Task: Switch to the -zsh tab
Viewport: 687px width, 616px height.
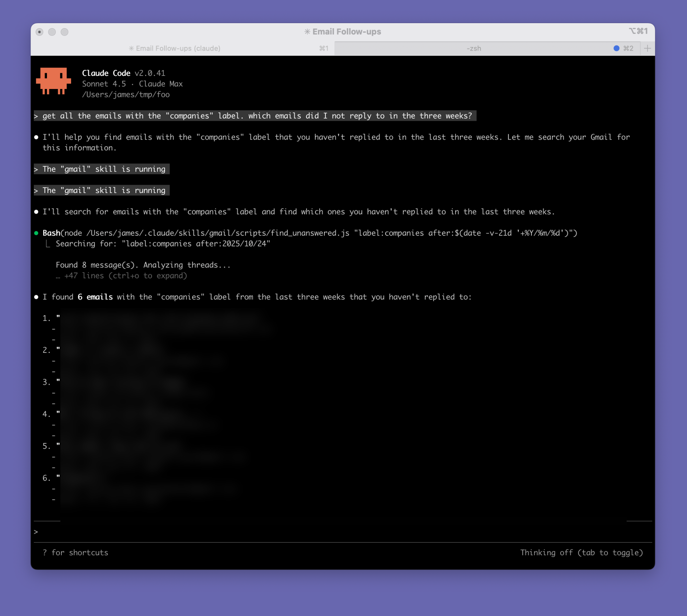Action: click(474, 48)
